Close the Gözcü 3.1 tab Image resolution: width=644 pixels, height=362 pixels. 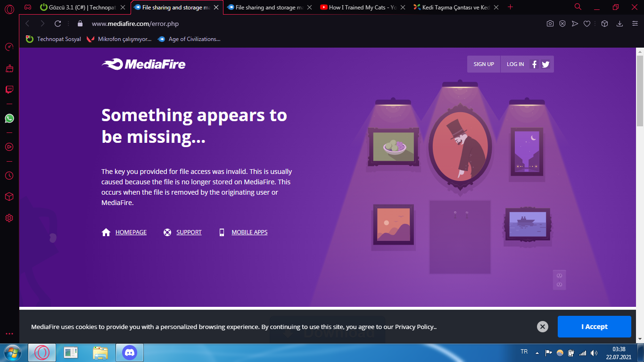[x=123, y=8]
